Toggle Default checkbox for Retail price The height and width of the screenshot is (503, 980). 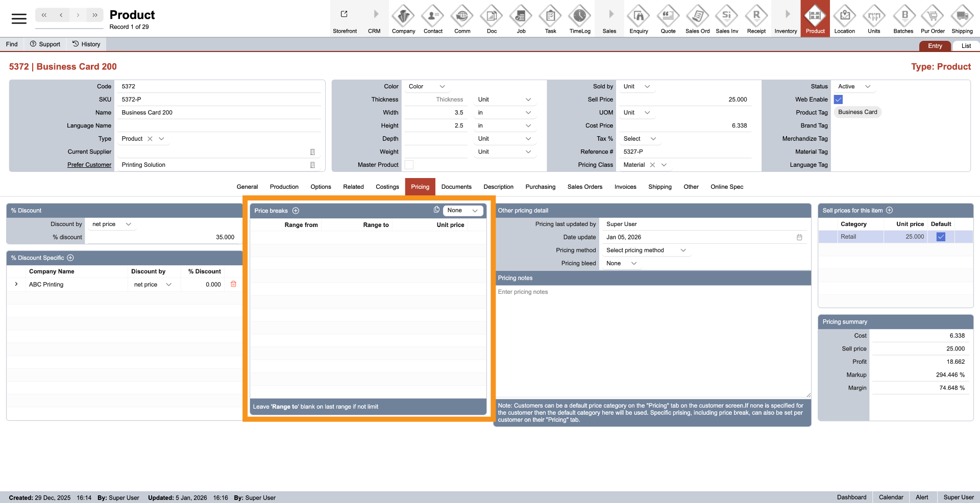(941, 237)
